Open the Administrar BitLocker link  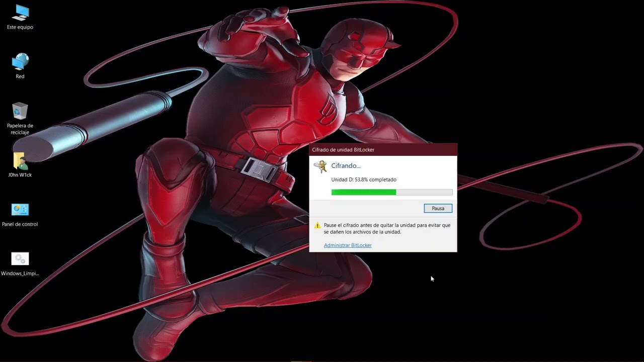click(x=348, y=245)
